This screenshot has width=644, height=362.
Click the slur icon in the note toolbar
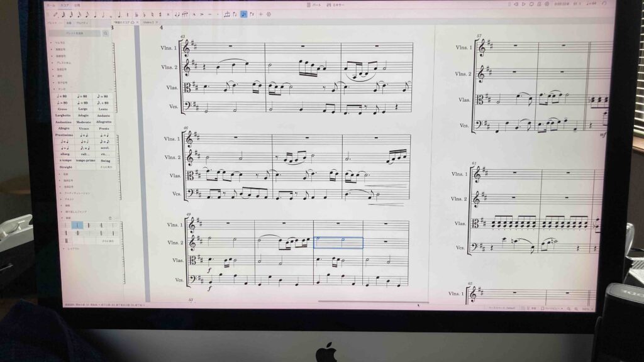(185, 14)
